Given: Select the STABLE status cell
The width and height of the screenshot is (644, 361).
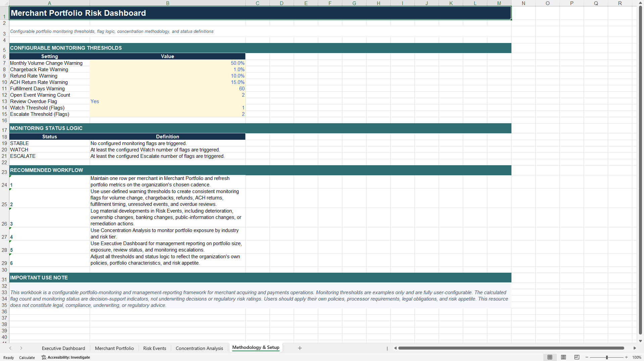Looking at the screenshot, I should pyautogui.click(x=49, y=143).
